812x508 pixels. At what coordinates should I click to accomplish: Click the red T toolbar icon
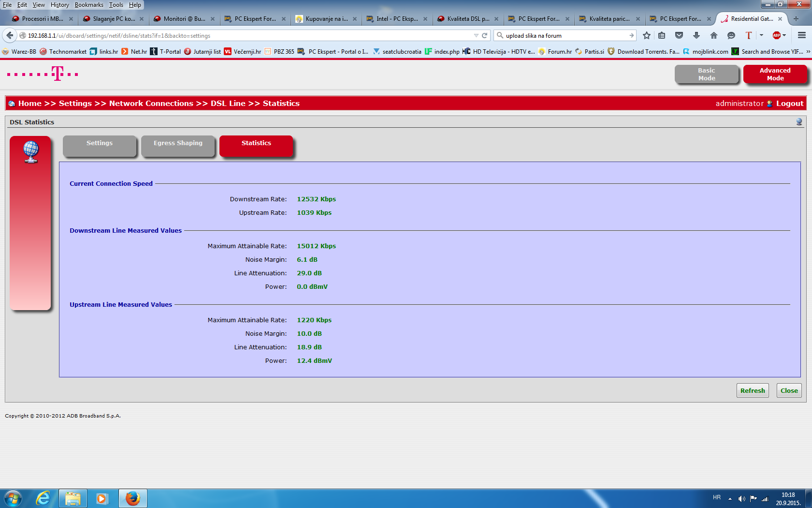pos(749,35)
